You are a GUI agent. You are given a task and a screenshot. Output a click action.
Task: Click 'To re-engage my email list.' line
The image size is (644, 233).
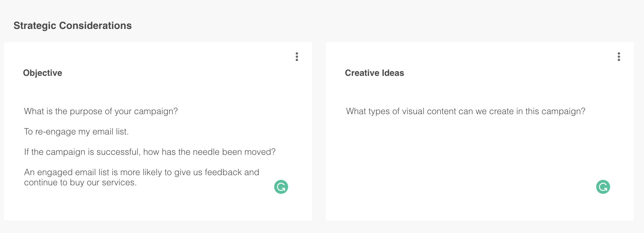[76, 132]
